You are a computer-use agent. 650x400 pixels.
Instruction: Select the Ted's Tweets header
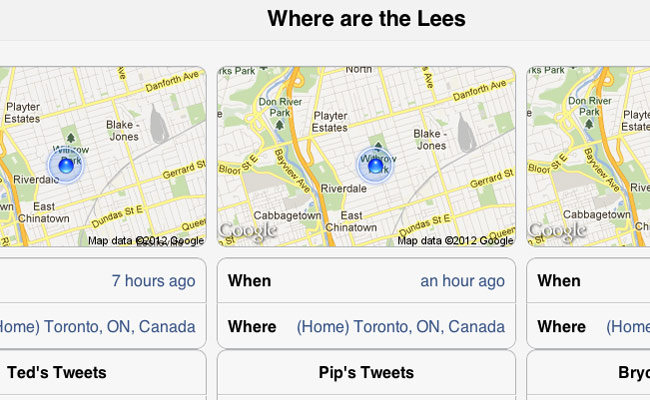click(57, 372)
